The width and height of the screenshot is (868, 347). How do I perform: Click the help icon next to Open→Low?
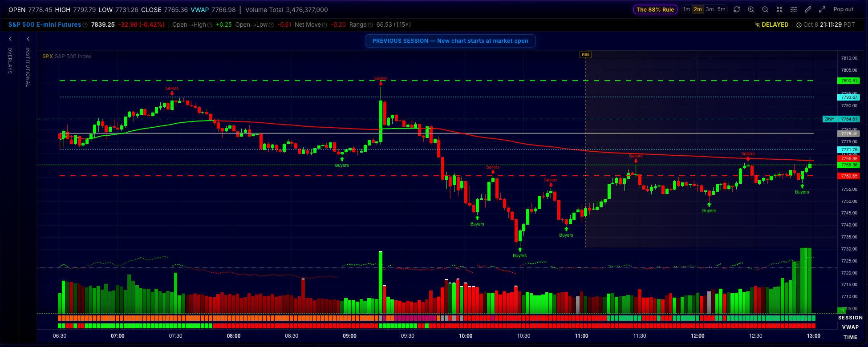pos(272,25)
